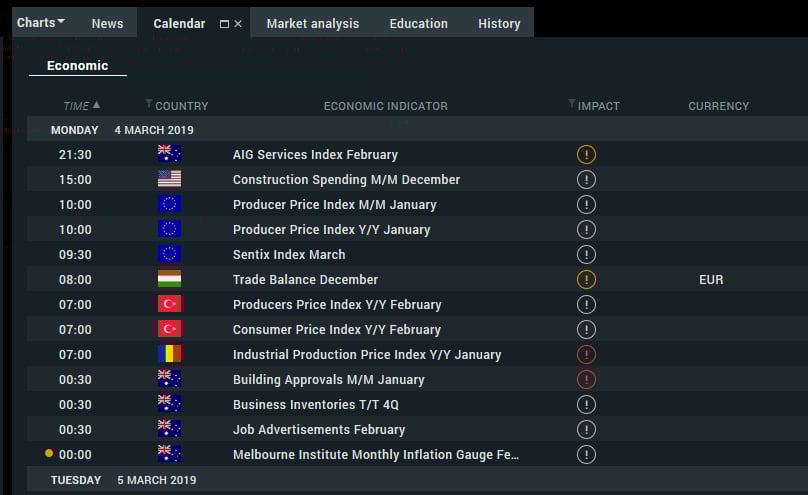
Task: Click the Romania flag for Industrial Production Price Index
Action: point(169,353)
